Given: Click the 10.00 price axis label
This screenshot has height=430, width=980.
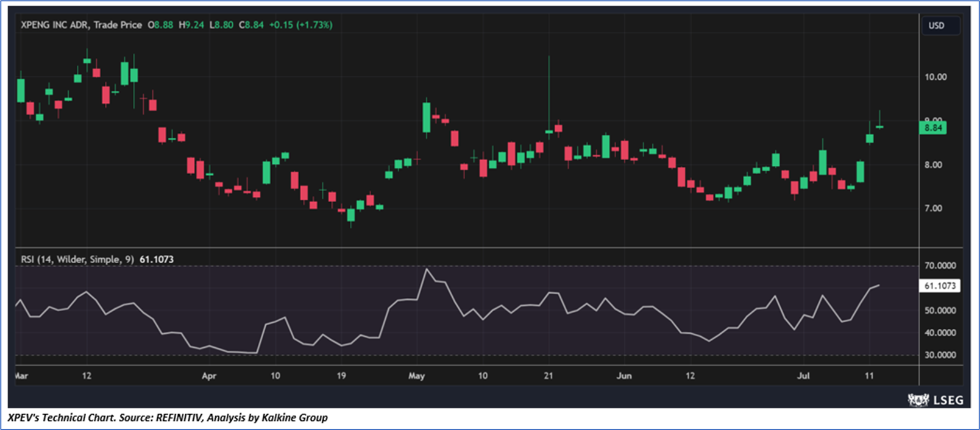Looking at the screenshot, I should point(936,77).
